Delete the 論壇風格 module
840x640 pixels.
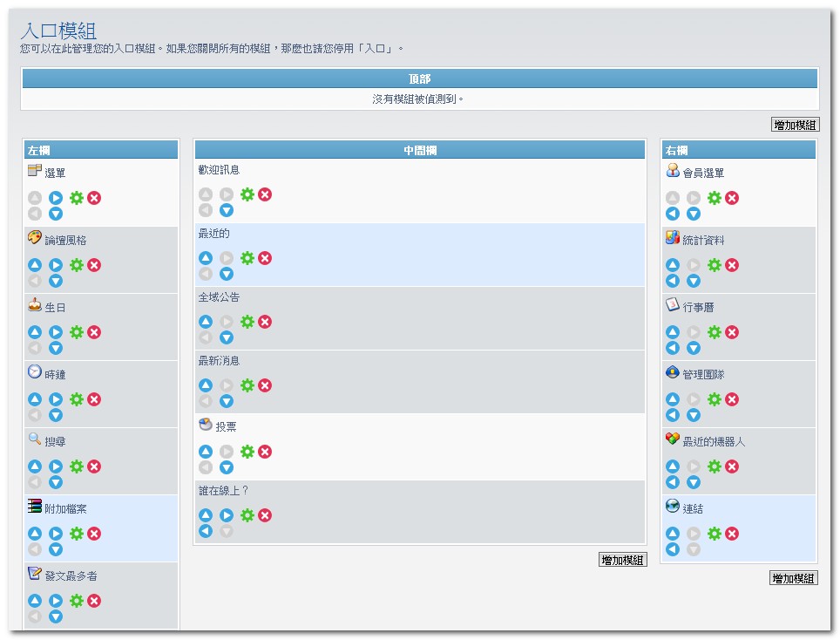[x=94, y=265]
